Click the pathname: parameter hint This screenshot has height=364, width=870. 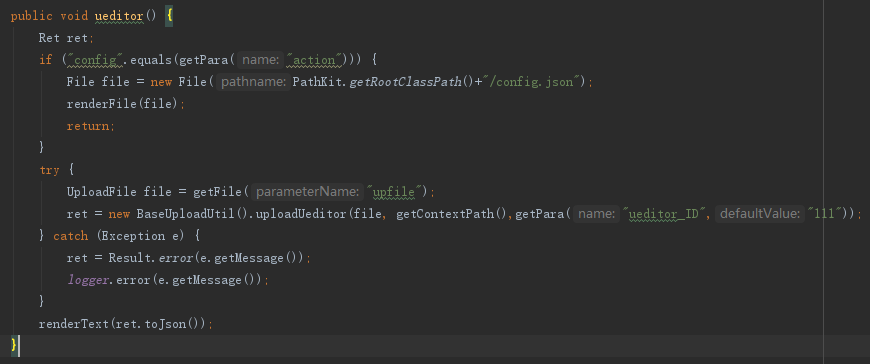[x=253, y=82]
